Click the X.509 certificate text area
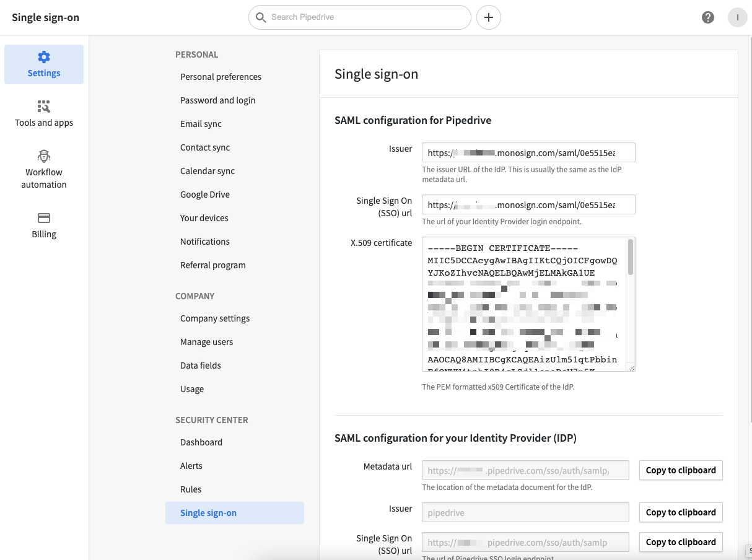Screen dimensions: 752x560 pos(523,304)
